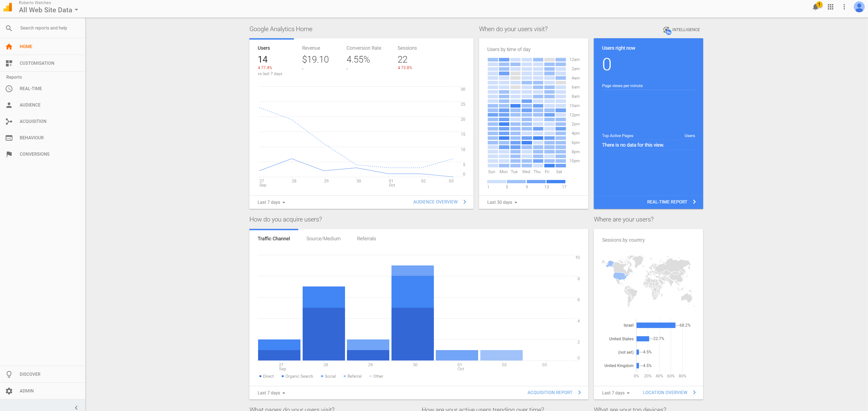Go to the HOME menu item
The height and width of the screenshot is (411, 868).
[x=42, y=46]
